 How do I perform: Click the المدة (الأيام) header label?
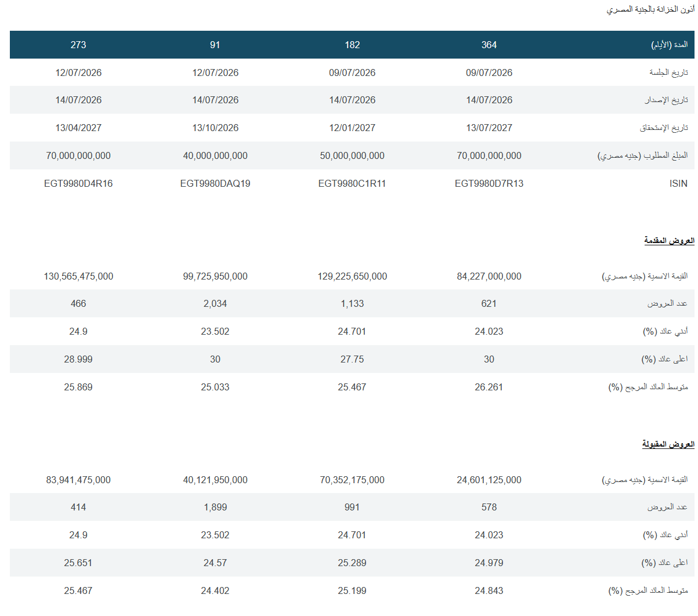point(670,45)
